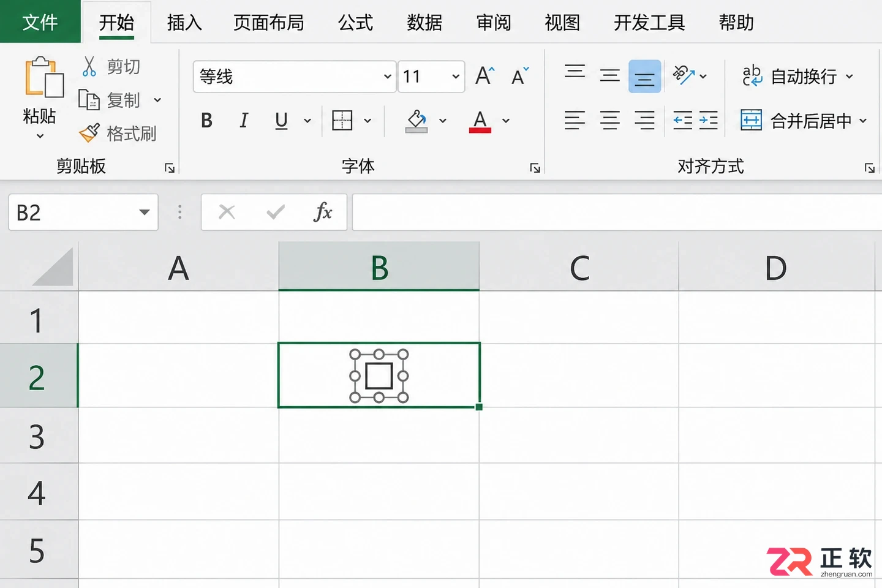Click the top align icon

[x=575, y=72]
